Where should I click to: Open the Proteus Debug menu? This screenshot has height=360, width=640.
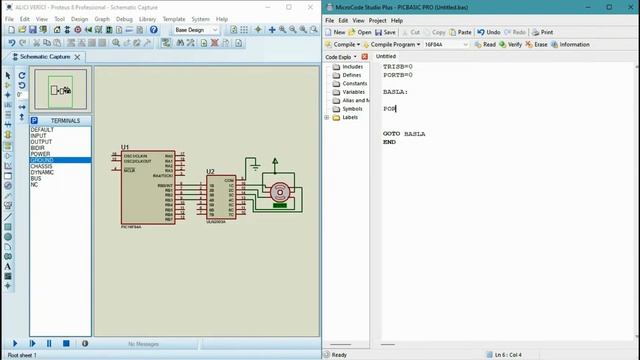click(124, 19)
